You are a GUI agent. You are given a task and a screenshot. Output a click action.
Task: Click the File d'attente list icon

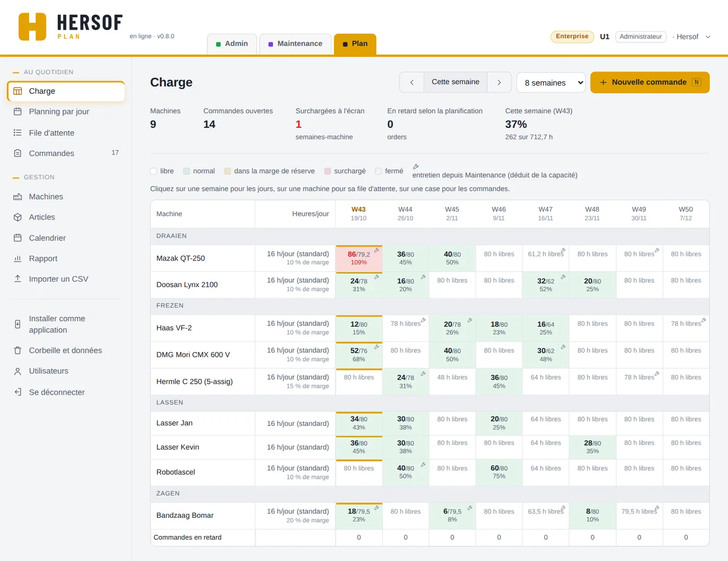pos(18,133)
